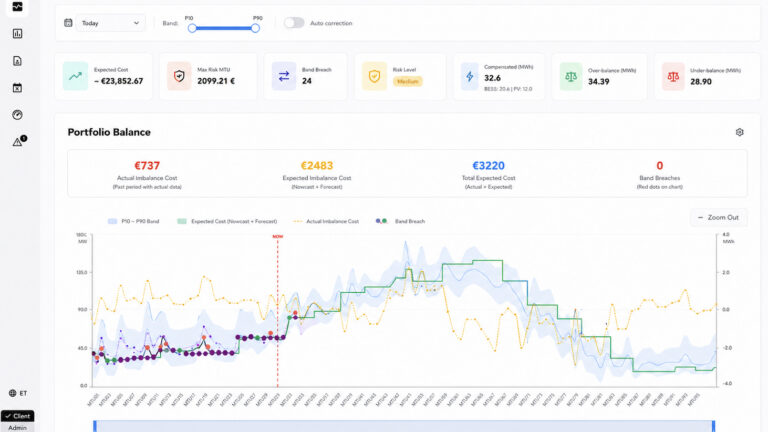
Task: Select the Client role tab
Action: pos(18,416)
